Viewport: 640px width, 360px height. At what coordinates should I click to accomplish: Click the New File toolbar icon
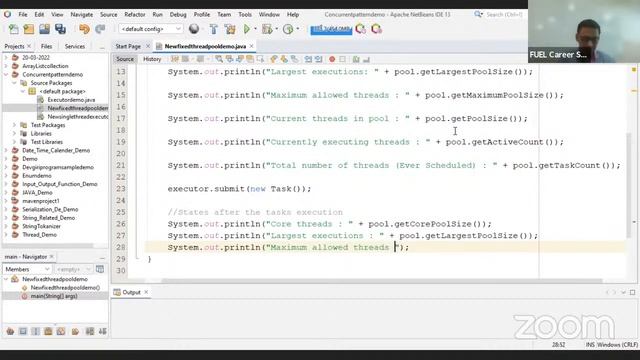pyautogui.click(x=13, y=29)
